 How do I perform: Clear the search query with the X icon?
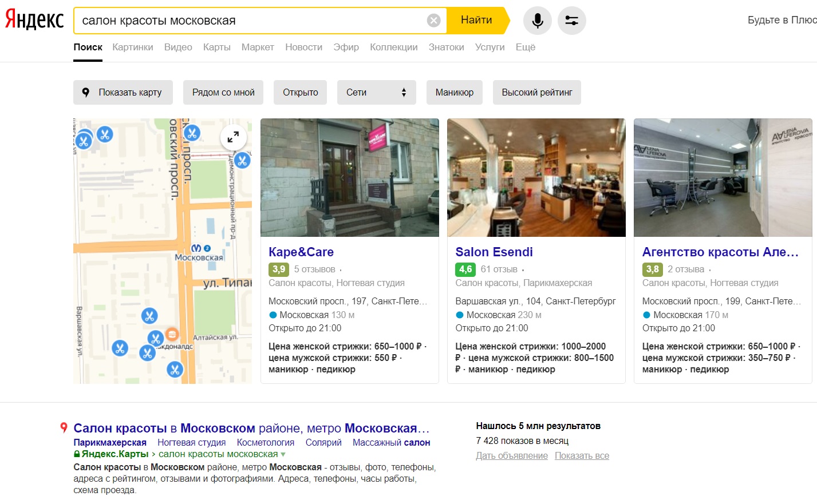pyautogui.click(x=433, y=21)
